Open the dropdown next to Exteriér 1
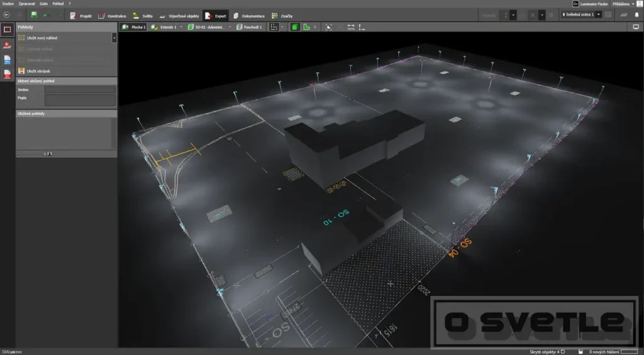The image size is (644, 355). pyautogui.click(x=181, y=27)
